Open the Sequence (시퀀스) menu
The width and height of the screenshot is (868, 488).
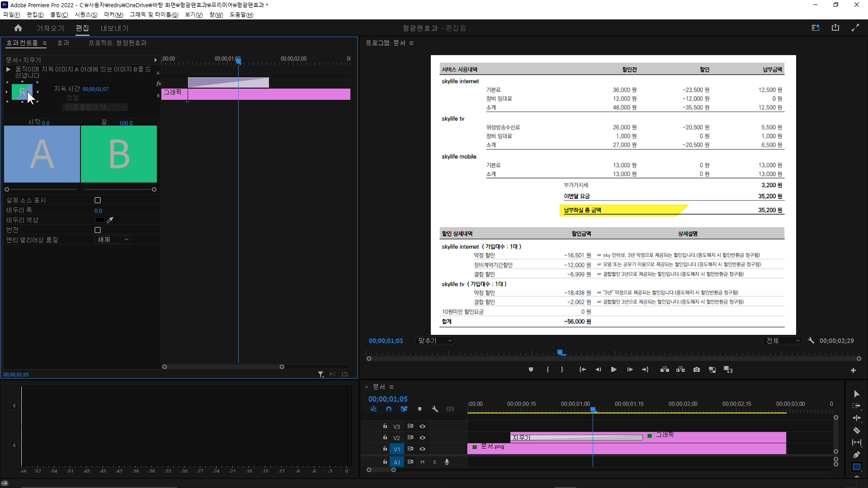(x=86, y=14)
